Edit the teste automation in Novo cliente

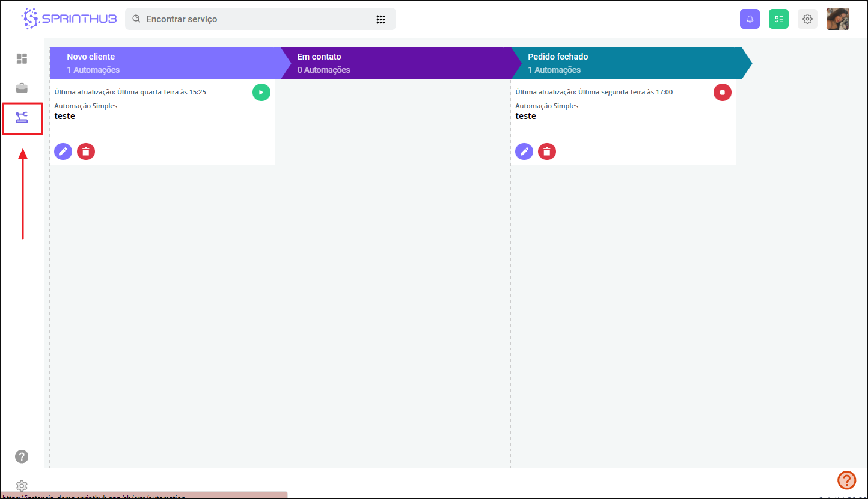[63, 152]
